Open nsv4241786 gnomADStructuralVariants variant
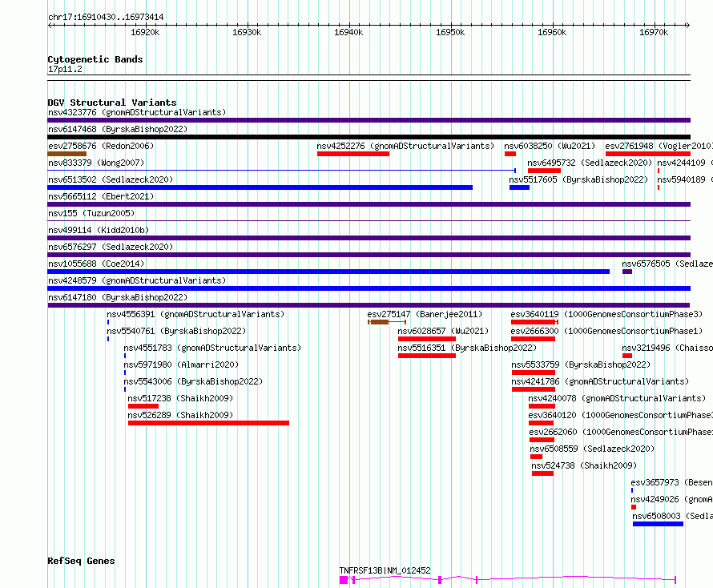The width and height of the screenshot is (713, 588). click(600, 381)
